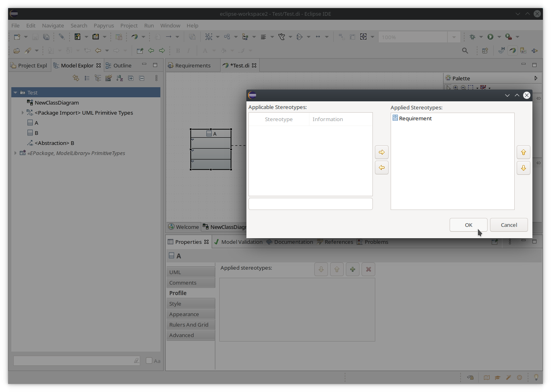Open the UML section in Properties
Screen dimensions: 551x392
click(x=191, y=272)
